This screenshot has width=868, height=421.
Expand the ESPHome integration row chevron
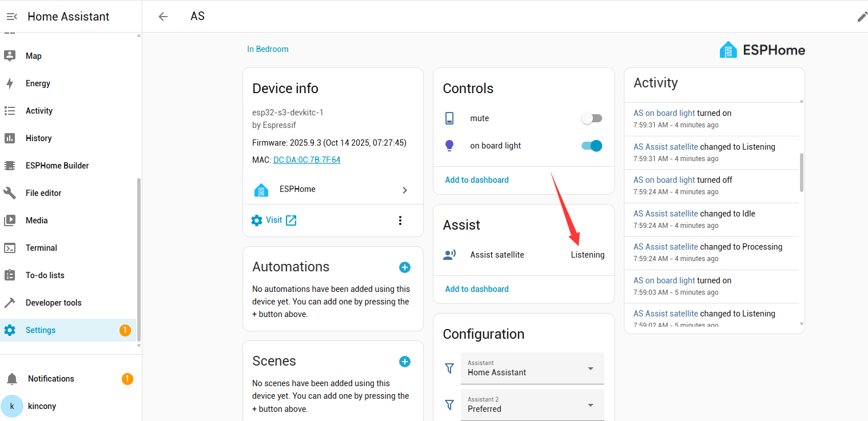pyautogui.click(x=405, y=190)
